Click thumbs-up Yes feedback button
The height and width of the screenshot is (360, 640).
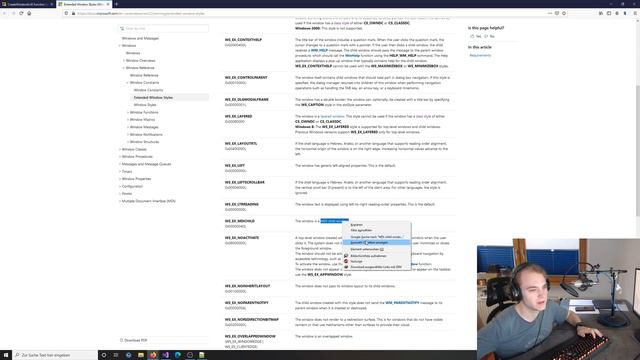476,36
